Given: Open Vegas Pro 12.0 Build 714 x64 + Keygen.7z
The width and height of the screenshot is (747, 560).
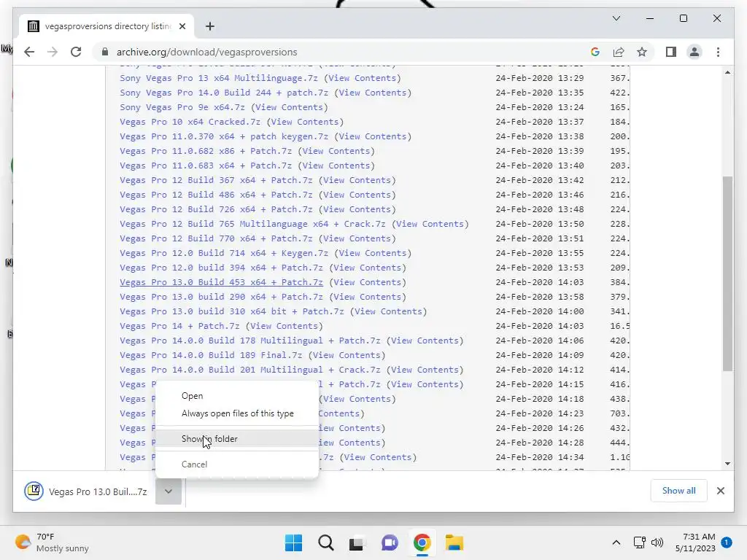Looking at the screenshot, I should [x=224, y=253].
